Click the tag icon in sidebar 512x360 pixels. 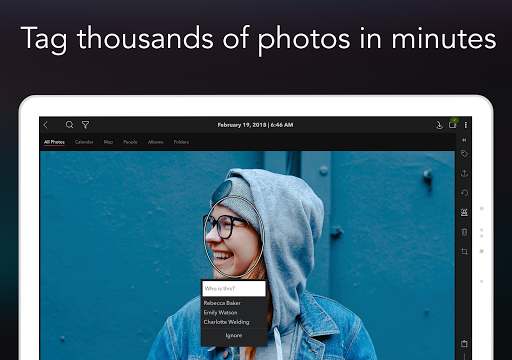pos(464,154)
